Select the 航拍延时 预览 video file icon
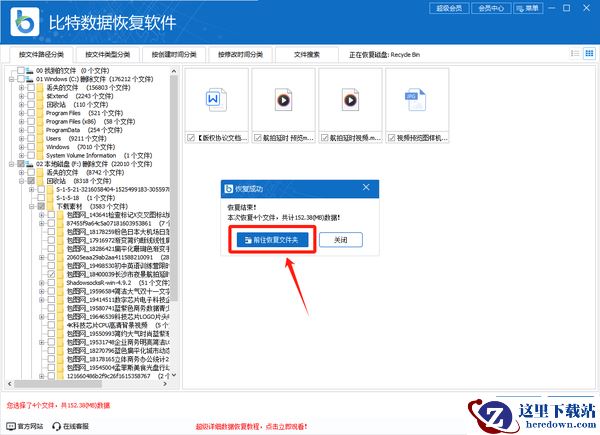The height and width of the screenshot is (435, 600). click(284, 100)
